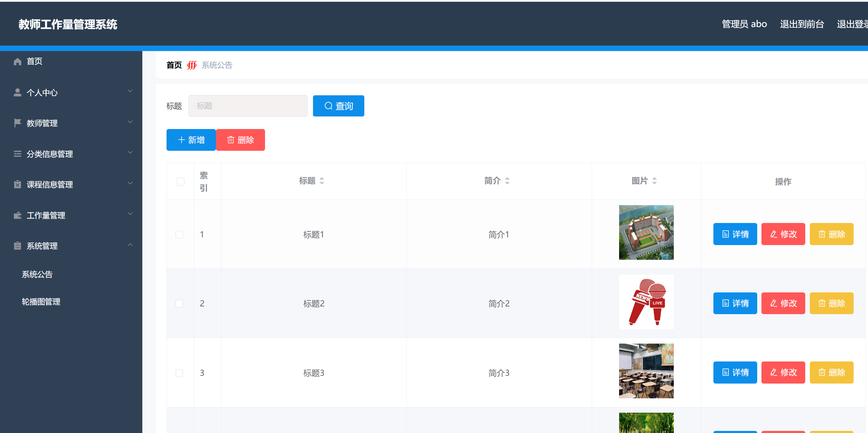Click the clipboard icon beside 系统管理

tap(18, 246)
